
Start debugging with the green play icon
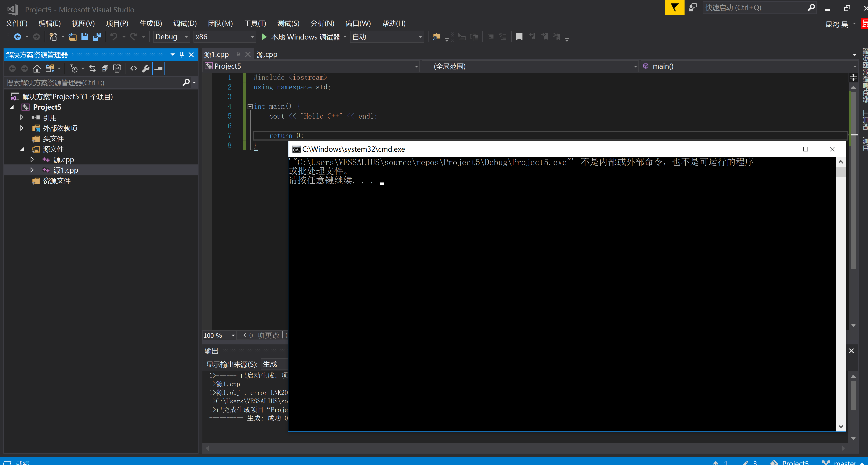264,37
